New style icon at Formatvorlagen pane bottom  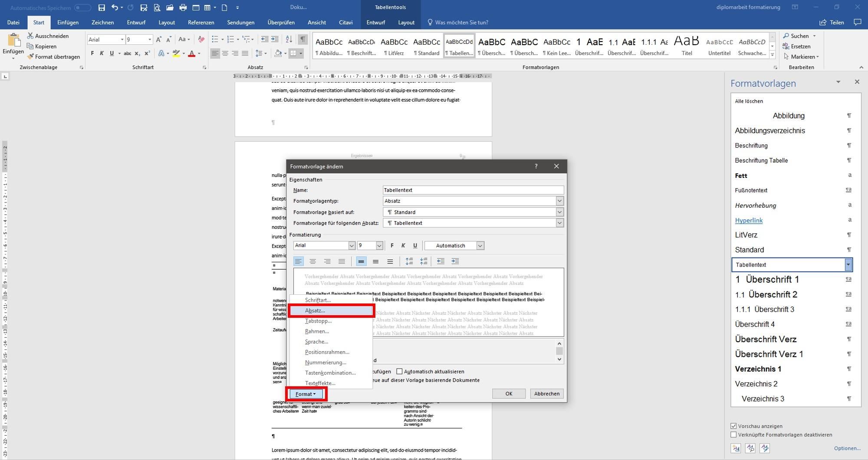(736, 448)
